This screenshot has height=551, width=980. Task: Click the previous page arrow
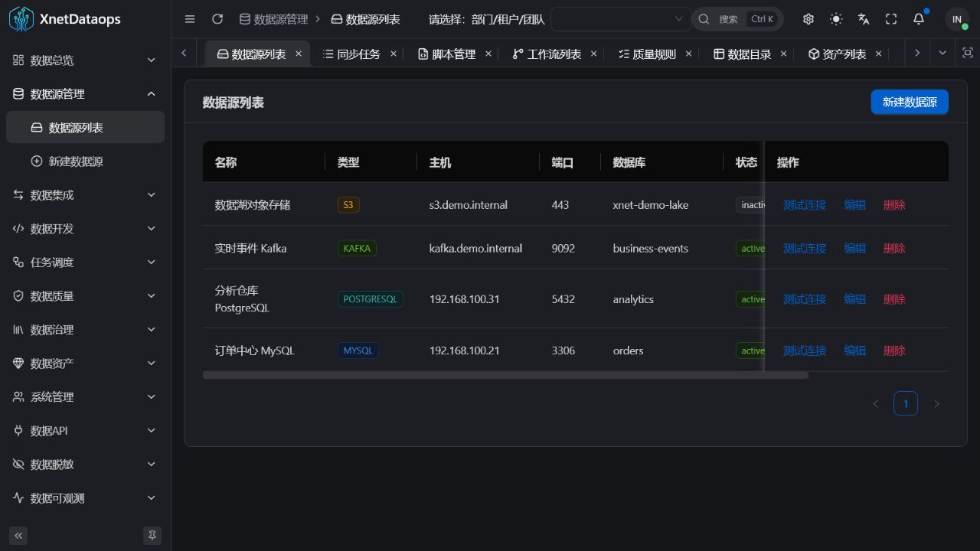(x=875, y=403)
